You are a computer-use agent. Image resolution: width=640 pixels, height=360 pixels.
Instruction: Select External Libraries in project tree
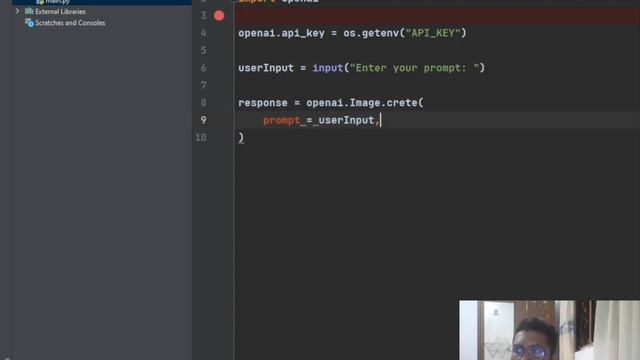point(60,12)
